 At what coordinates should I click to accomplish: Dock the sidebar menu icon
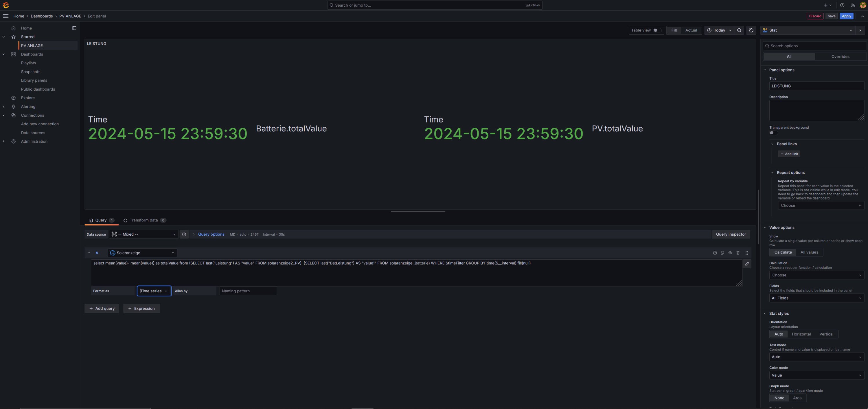click(x=74, y=28)
